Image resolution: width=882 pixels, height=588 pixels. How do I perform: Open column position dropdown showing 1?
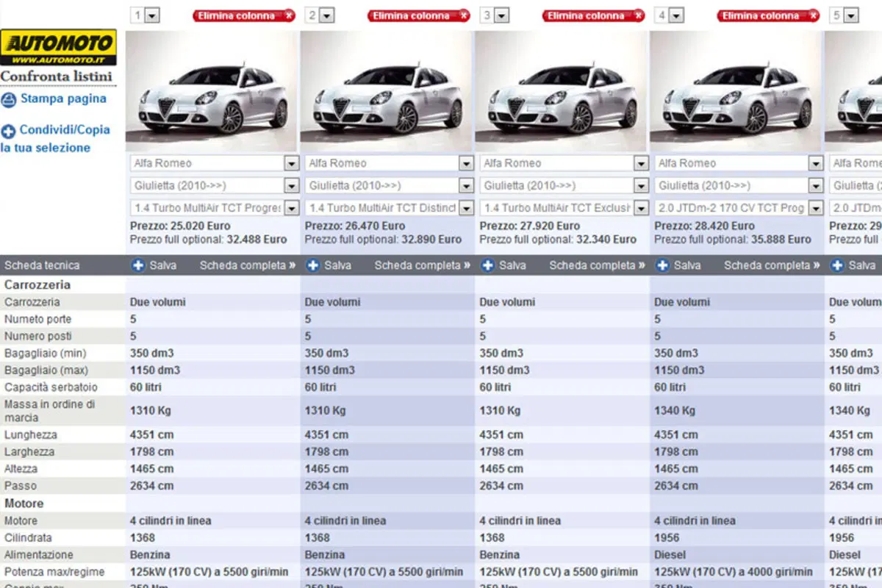145,15
